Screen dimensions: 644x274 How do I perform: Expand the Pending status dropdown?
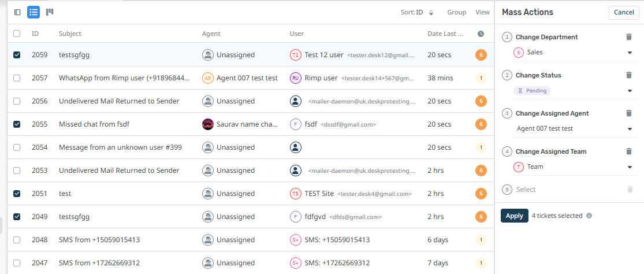[630, 91]
